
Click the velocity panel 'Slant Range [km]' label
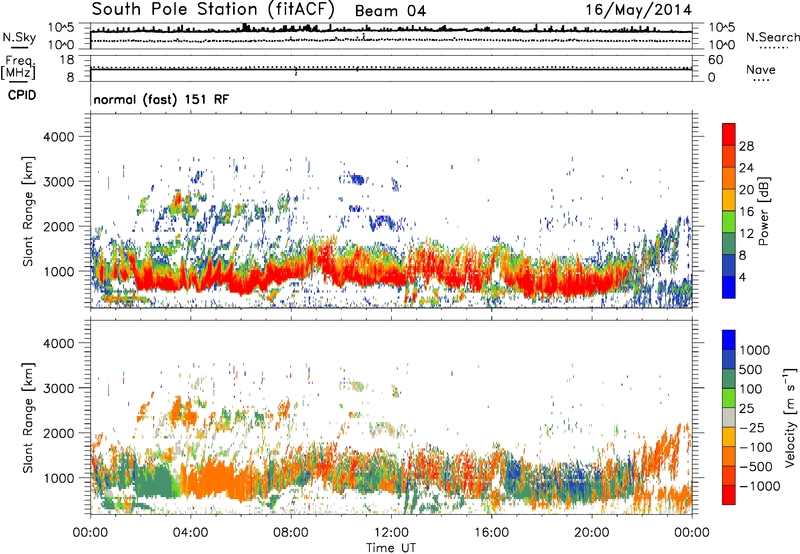point(28,418)
